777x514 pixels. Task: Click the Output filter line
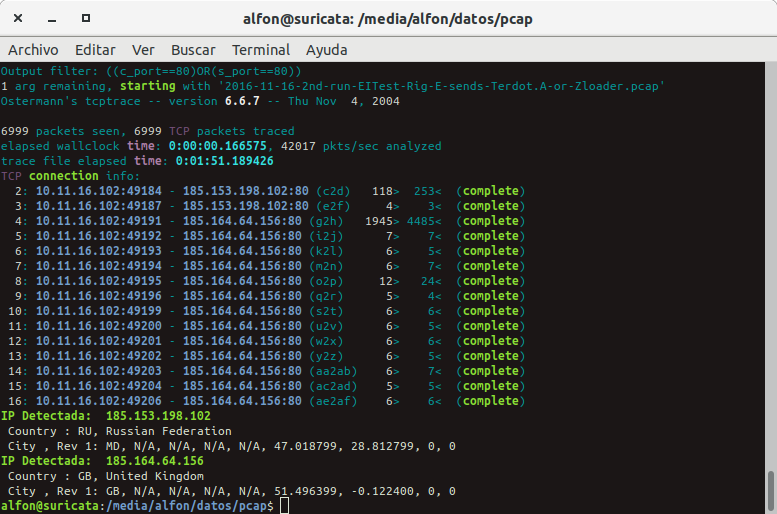151,71
